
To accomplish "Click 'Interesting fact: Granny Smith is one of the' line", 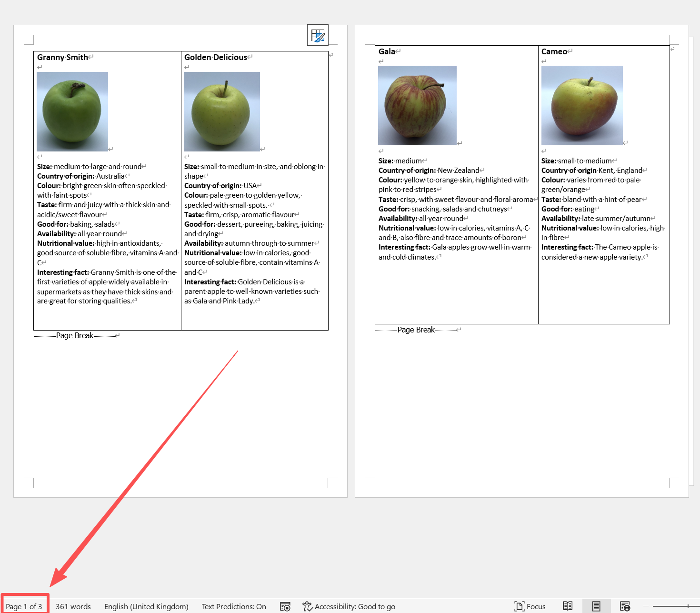I will pos(107,272).
